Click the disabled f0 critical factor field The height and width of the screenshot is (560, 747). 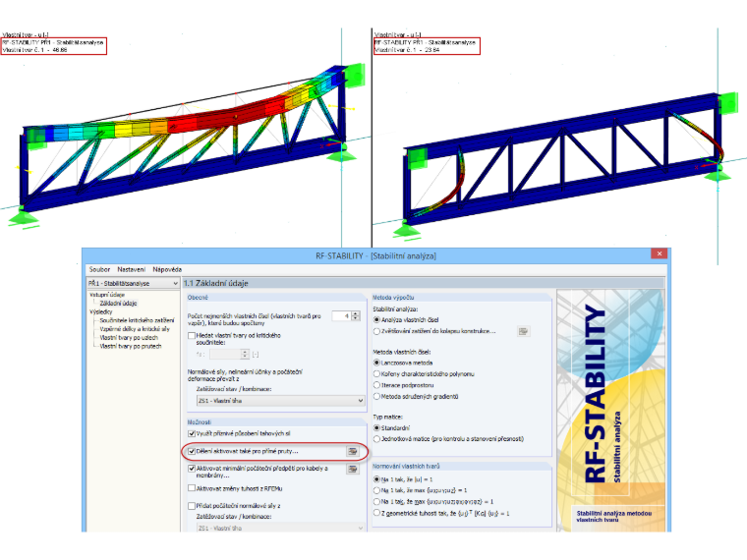[226, 355]
